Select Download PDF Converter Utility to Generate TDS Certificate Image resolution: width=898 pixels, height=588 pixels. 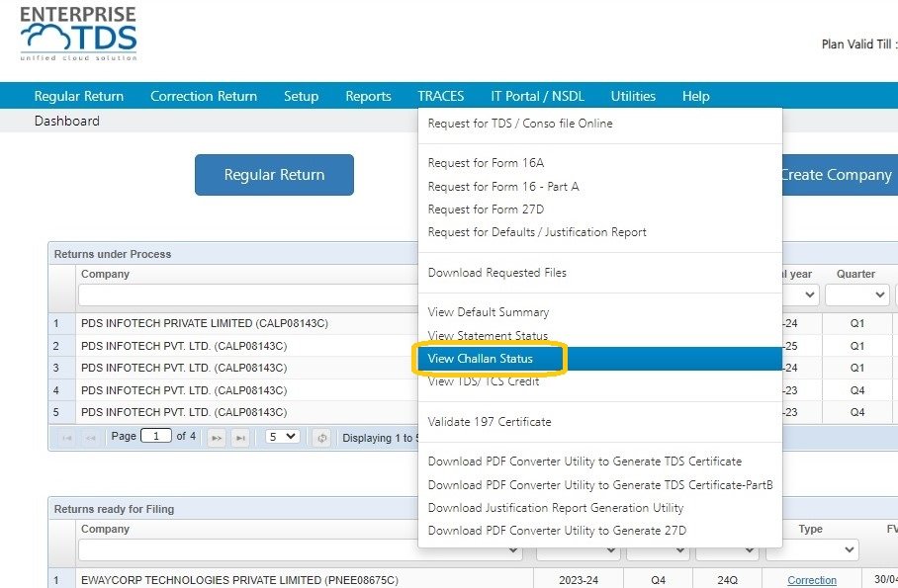click(600, 462)
